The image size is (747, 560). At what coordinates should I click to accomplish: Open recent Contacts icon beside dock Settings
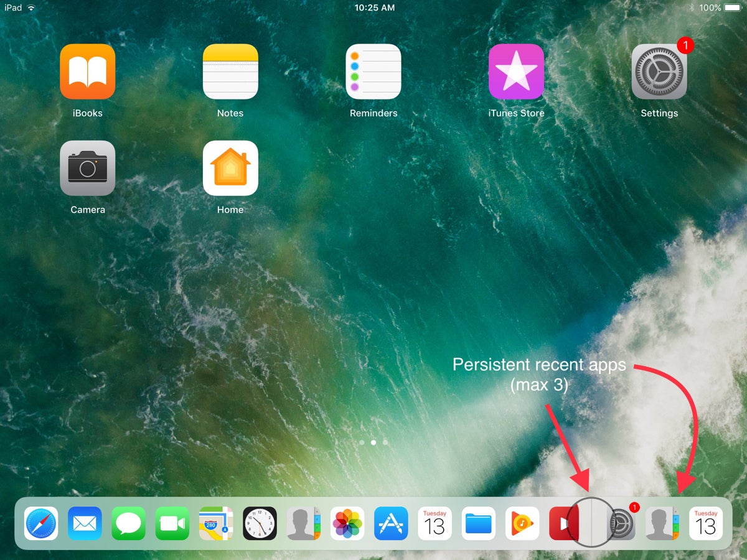click(x=662, y=523)
